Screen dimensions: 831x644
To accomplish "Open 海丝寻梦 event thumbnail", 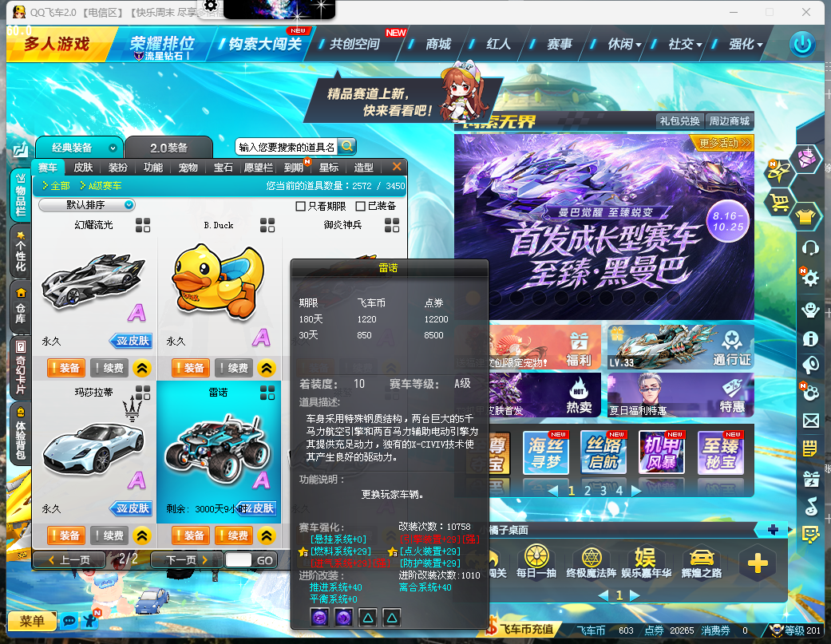I will click(546, 452).
